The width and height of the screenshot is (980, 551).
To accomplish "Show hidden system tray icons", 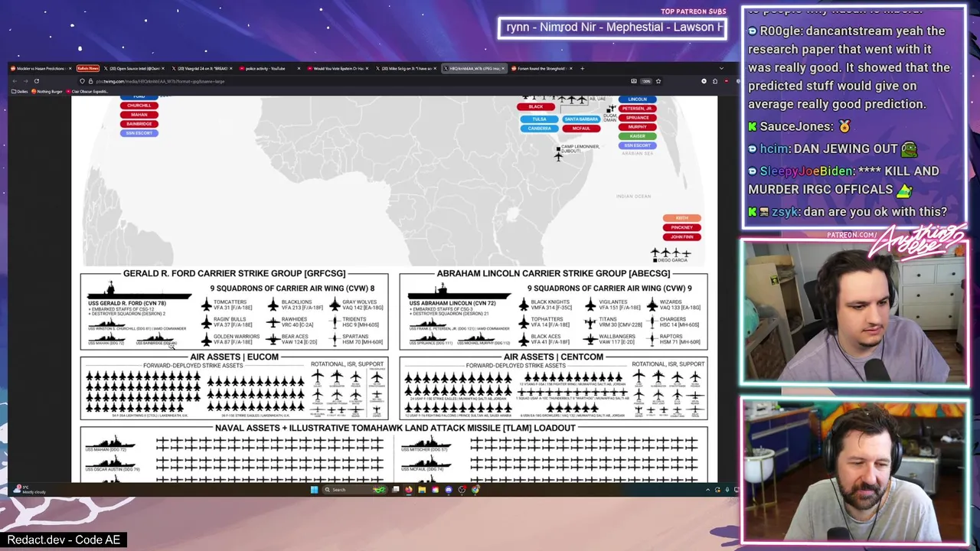I will pyautogui.click(x=709, y=490).
